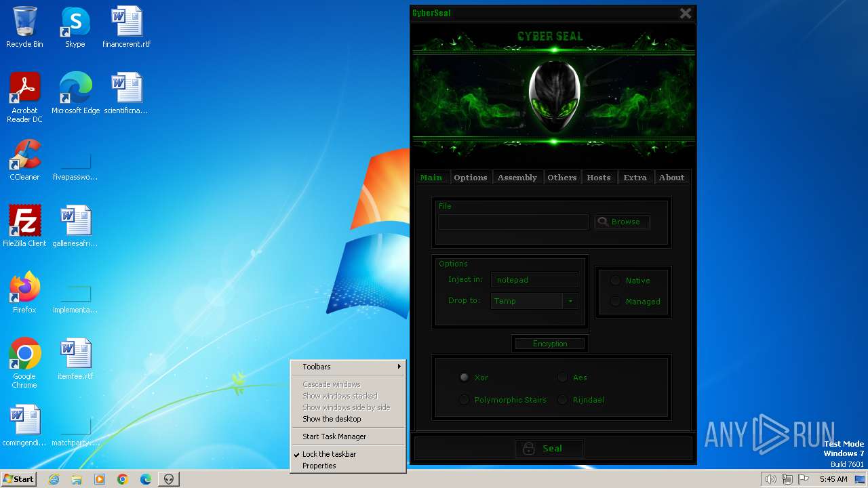
Task: Choose Polymorphic Stairs encryption
Action: (464, 400)
